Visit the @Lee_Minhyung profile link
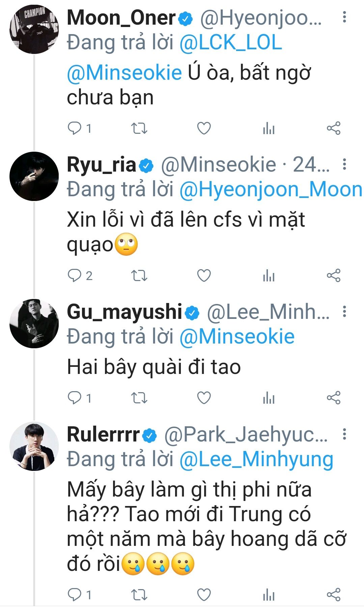The height and width of the screenshot is (607, 364). 256,459
